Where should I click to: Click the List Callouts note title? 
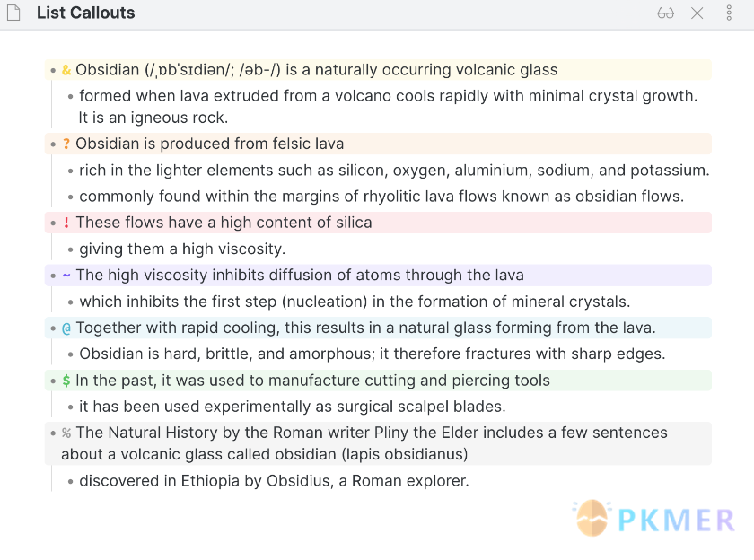(x=85, y=13)
